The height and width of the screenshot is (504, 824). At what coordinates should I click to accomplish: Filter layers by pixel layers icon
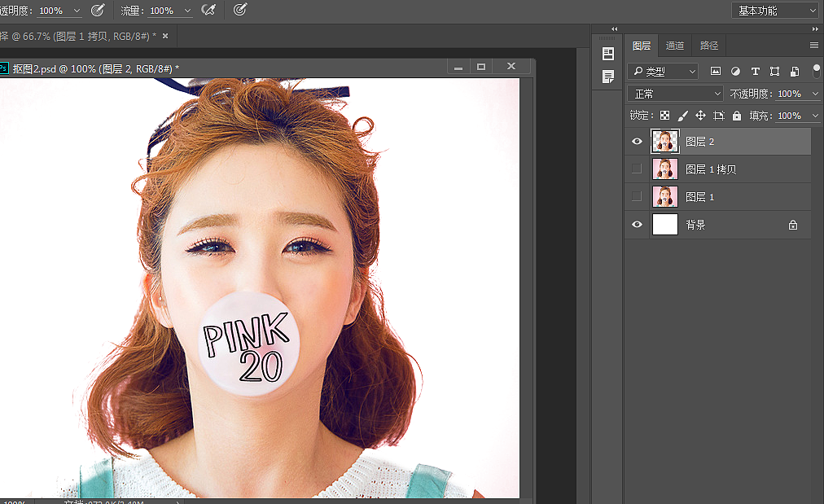click(715, 71)
